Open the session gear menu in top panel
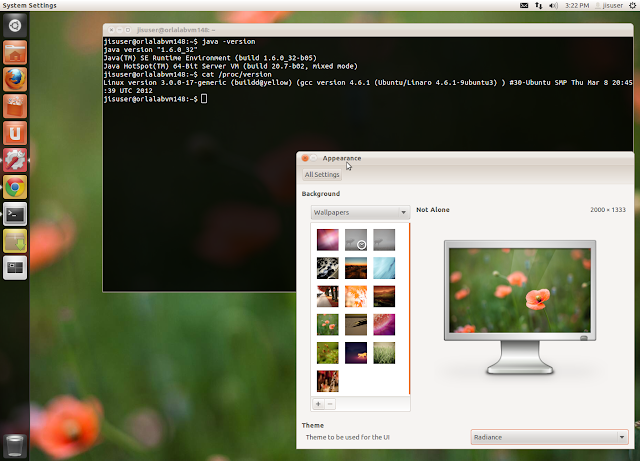This screenshot has width=640, height=461. pyautogui.click(x=633, y=5)
